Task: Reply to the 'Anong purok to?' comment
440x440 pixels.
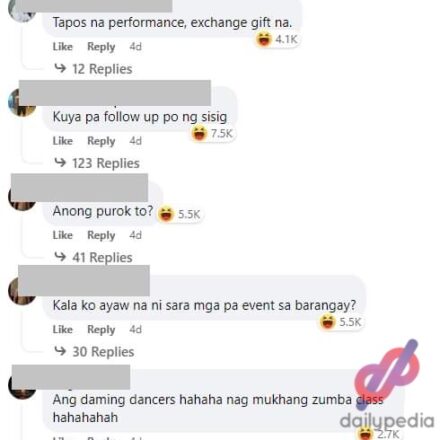Action: pos(101,235)
